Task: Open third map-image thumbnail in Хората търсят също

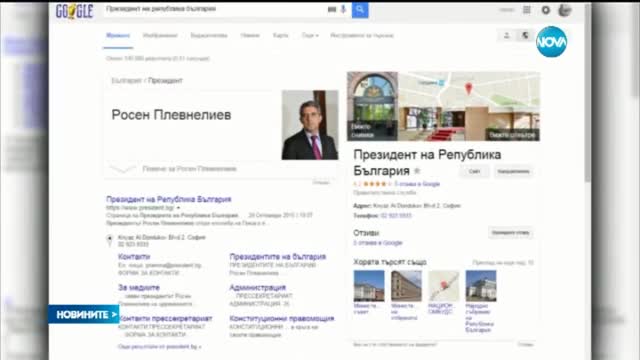Action: 444,286
